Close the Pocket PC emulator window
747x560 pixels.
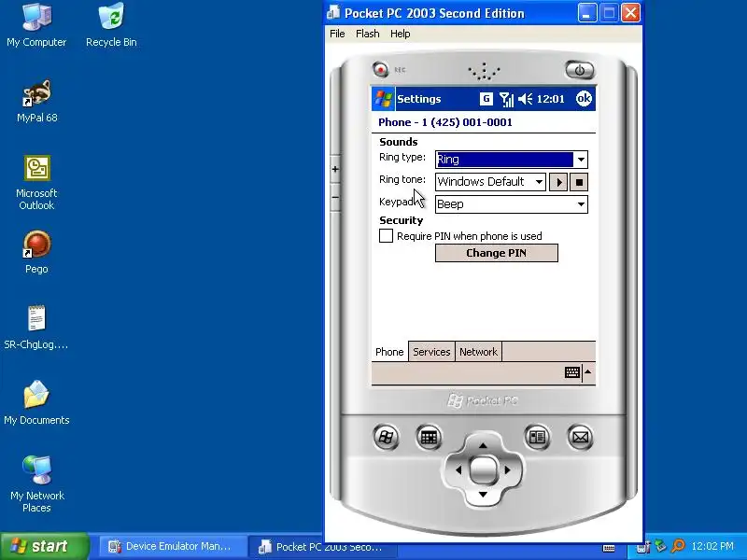(631, 13)
